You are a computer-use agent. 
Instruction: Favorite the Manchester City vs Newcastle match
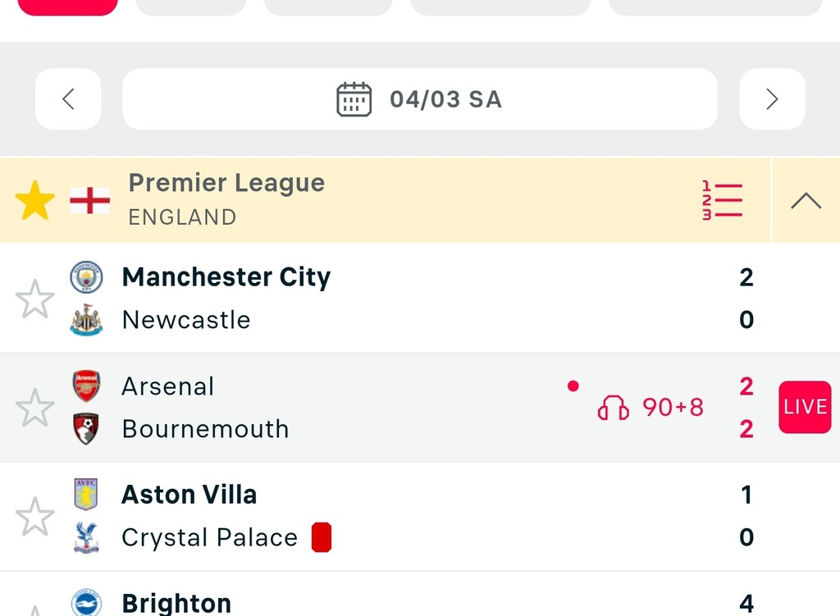point(35,299)
